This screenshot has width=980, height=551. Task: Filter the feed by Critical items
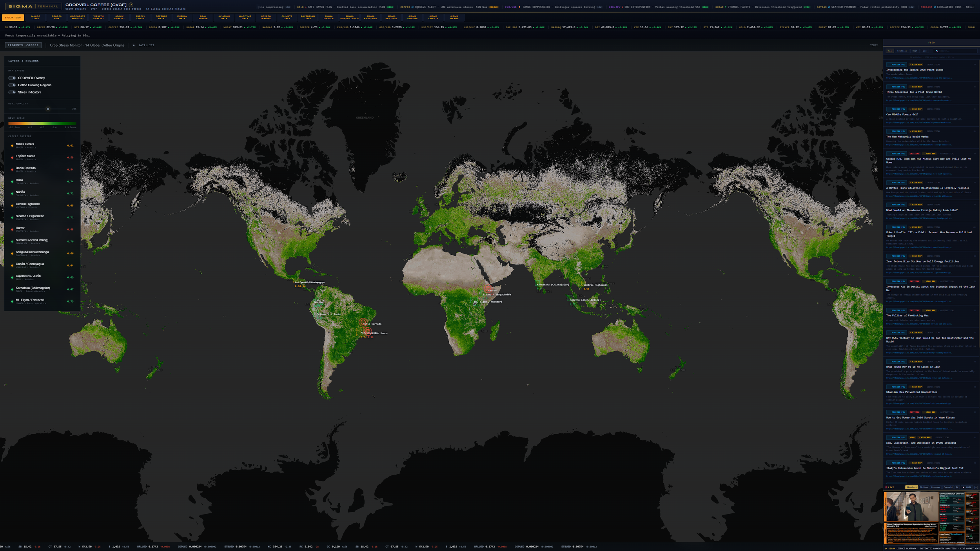(902, 51)
